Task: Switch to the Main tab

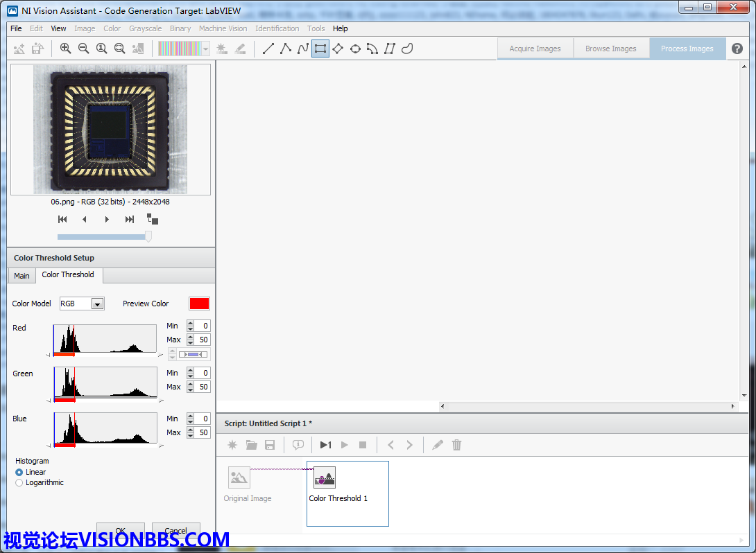Action: (x=22, y=276)
